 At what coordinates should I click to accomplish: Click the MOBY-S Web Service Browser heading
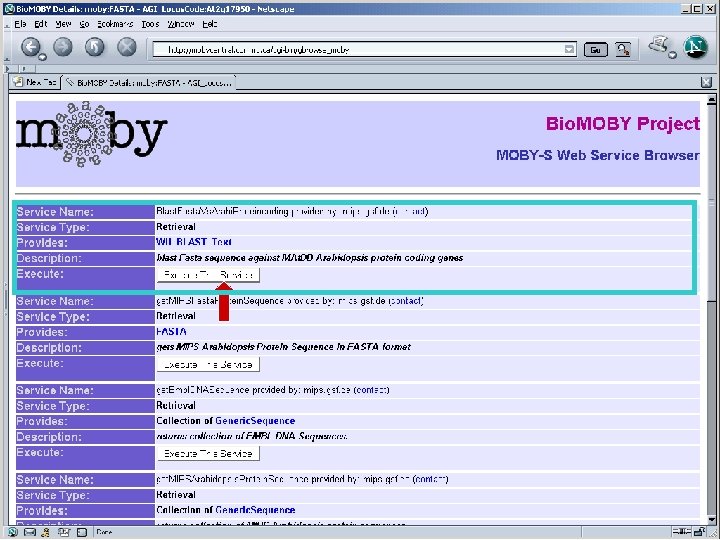(x=598, y=155)
